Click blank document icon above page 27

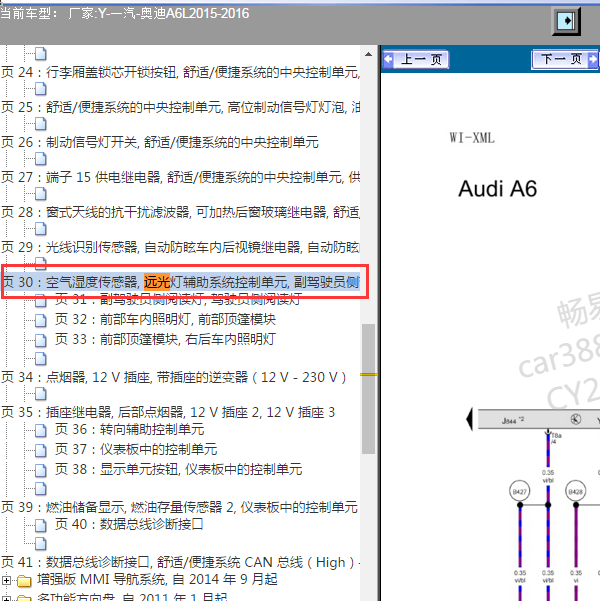click(40, 159)
